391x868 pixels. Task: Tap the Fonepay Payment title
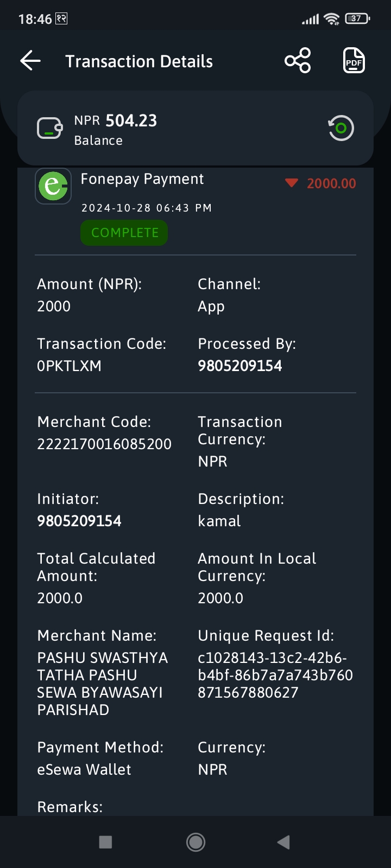coord(142,179)
